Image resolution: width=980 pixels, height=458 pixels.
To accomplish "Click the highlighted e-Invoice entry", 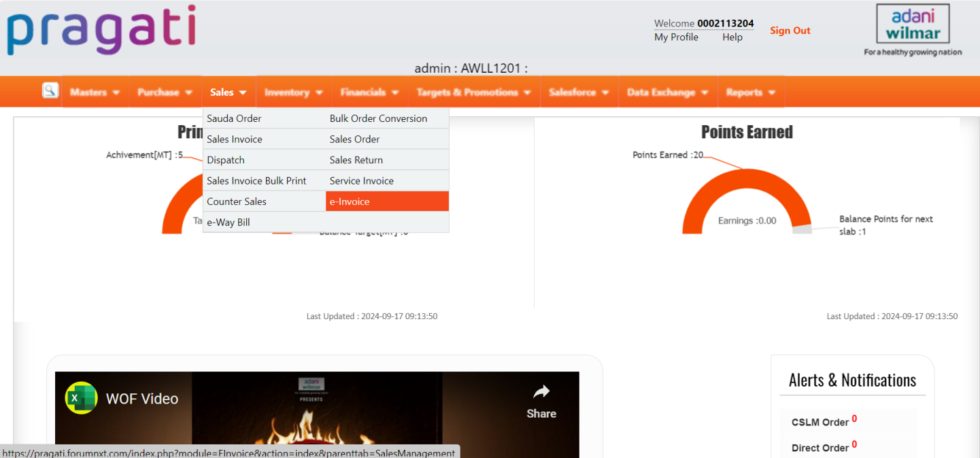I will (x=387, y=201).
